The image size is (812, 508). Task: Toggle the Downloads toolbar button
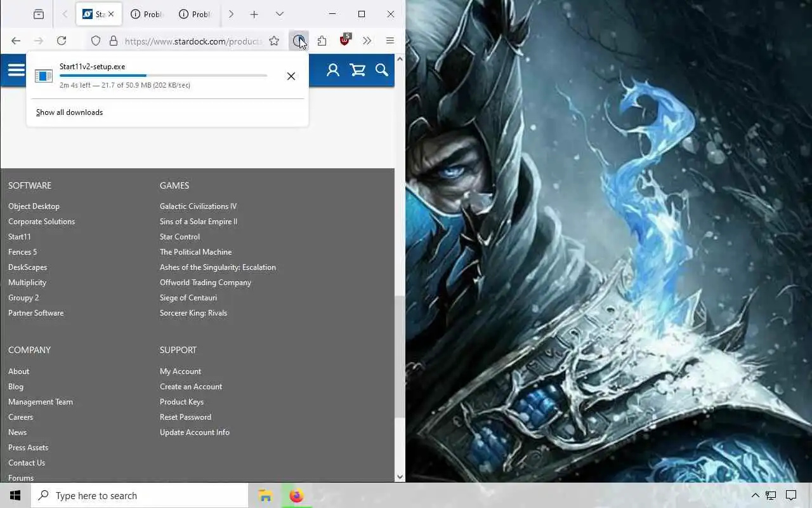pos(299,41)
